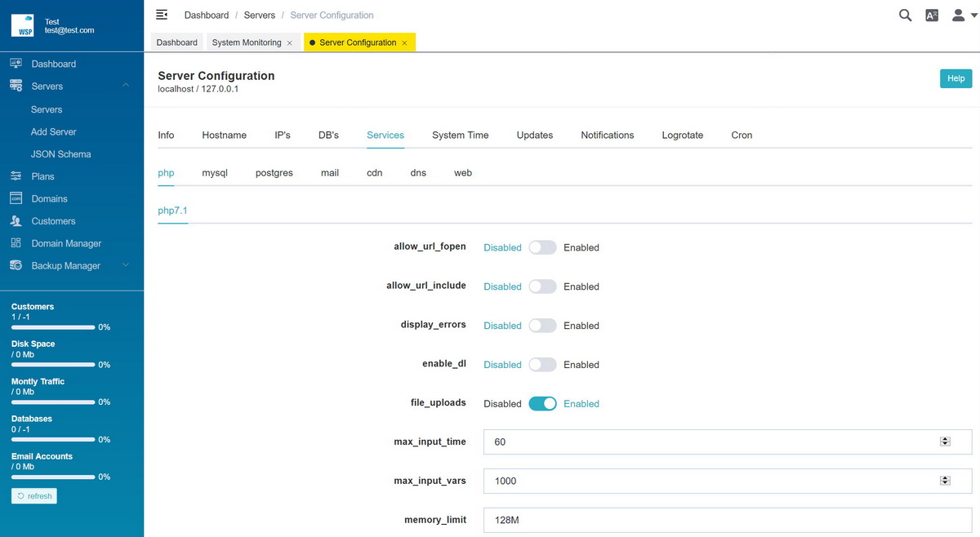This screenshot has width=980, height=537.
Task: Switch to the Info tab
Action: [x=166, y=135]
